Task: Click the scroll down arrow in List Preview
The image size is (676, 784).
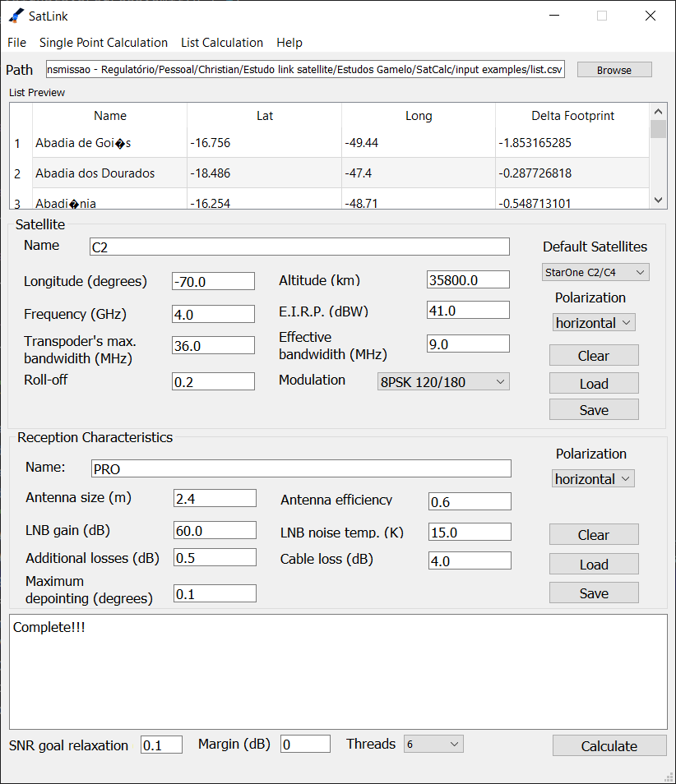Action: point(659,200)
